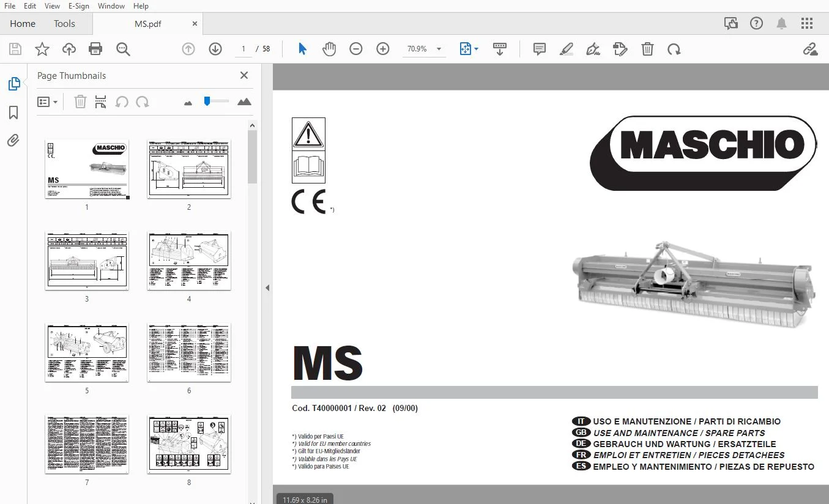Delete selected page in thumbnails panel

tap(80, 102)
